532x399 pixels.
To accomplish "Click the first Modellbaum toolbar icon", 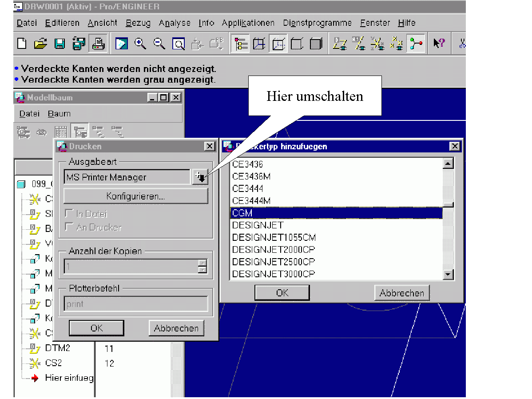I will tap(24, 132).
